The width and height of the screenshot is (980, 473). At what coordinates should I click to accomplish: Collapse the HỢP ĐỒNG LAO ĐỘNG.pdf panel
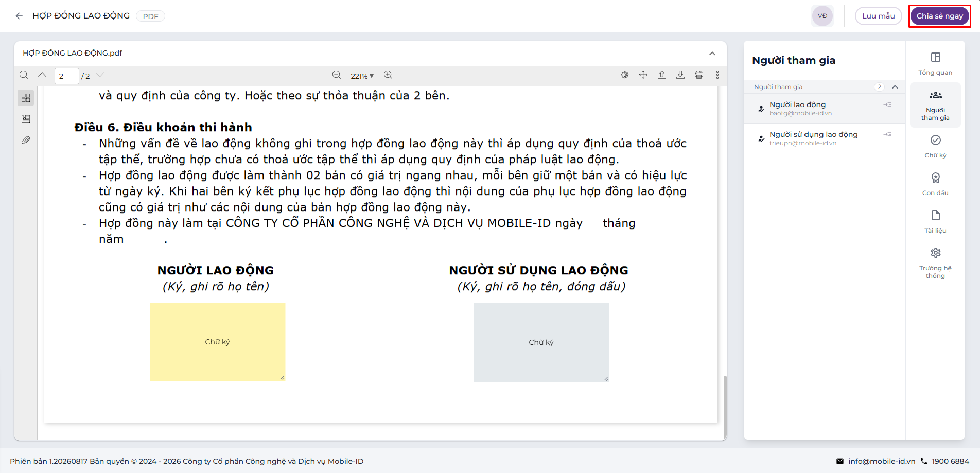point(712,54)
